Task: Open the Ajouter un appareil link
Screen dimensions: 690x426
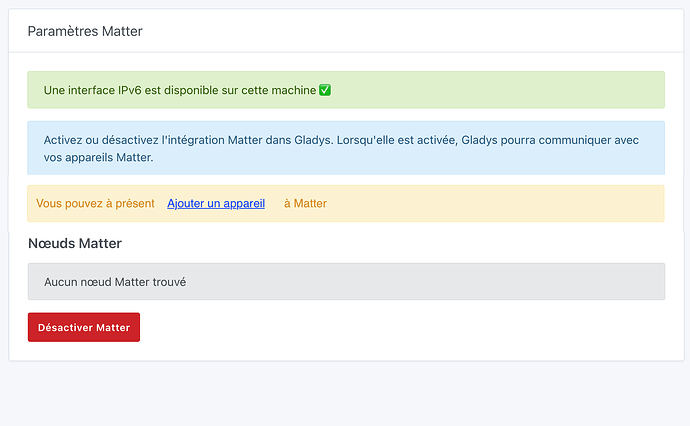Action: (x=216, y=203)
